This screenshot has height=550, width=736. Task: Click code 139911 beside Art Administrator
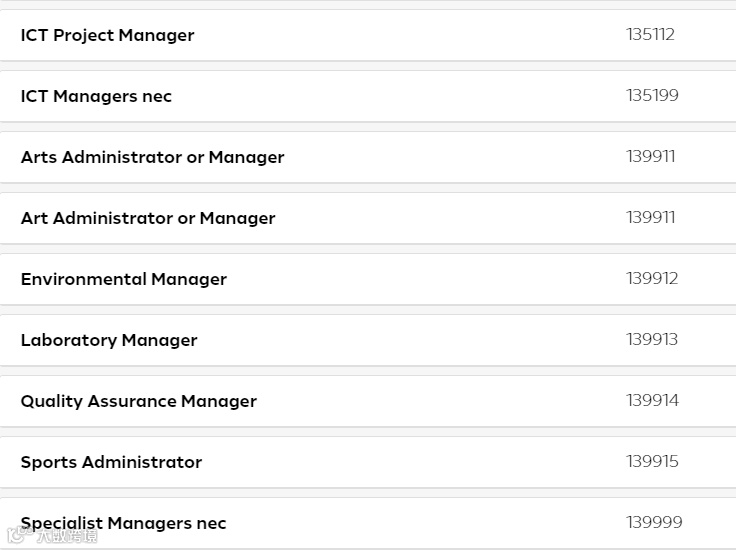coord(651,217)
